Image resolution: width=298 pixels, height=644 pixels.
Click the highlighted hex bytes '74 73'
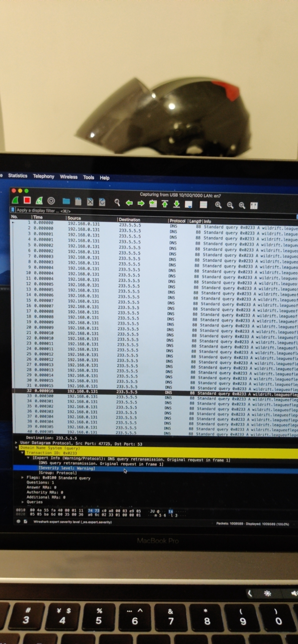click(x=94, y=511)
